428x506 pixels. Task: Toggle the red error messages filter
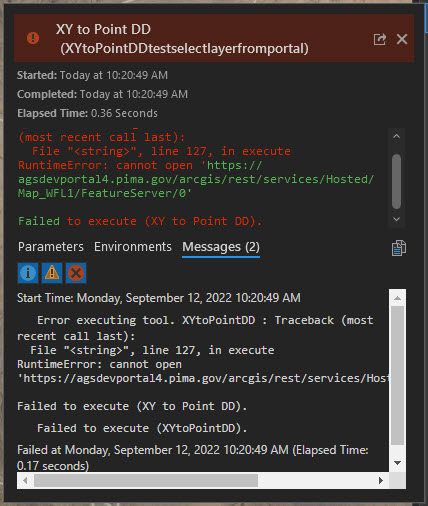click(76, 273)
